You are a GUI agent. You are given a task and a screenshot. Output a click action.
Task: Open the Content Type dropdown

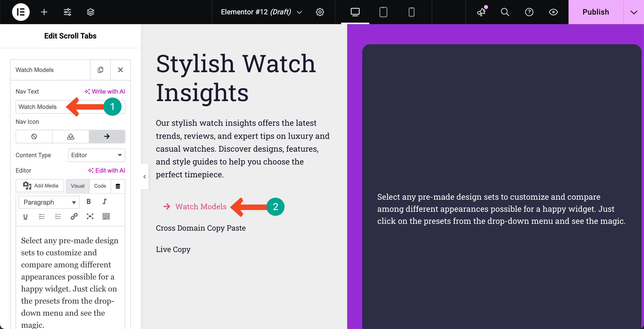[97, 155]
